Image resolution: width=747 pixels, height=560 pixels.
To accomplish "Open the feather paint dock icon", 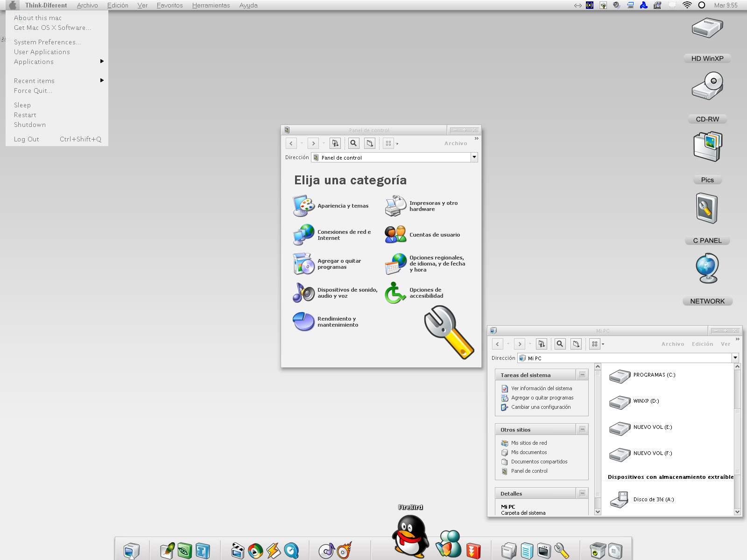I will coord(168,551).
